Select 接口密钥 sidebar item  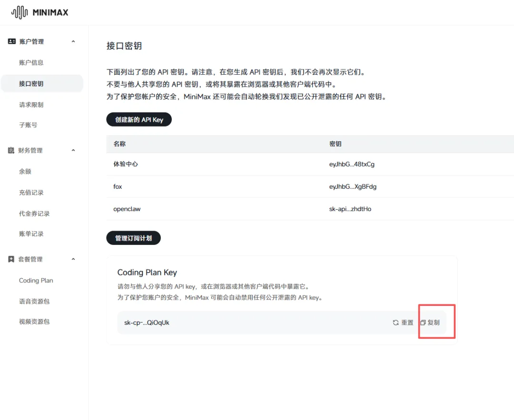42,84
